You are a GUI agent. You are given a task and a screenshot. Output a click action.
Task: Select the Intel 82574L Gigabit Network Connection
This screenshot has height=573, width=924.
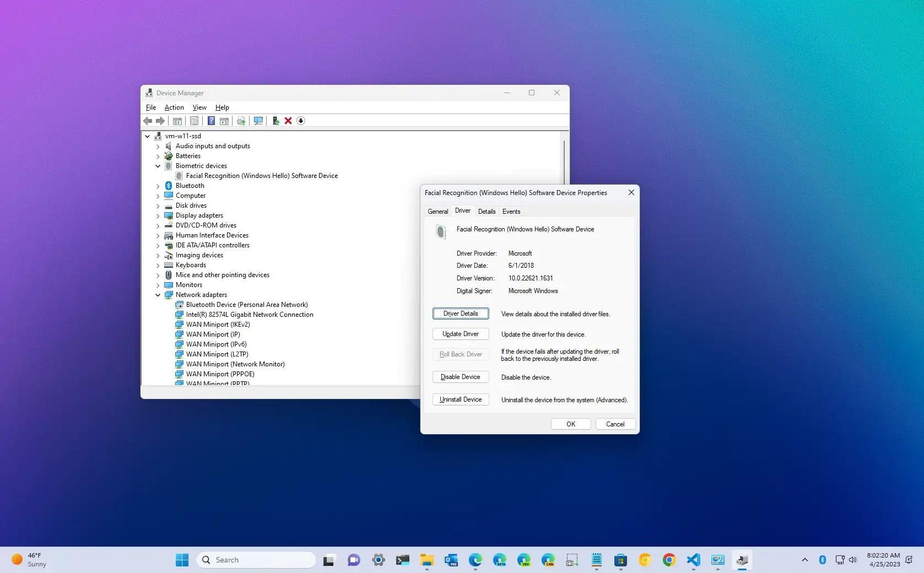[x=249, y=314]
